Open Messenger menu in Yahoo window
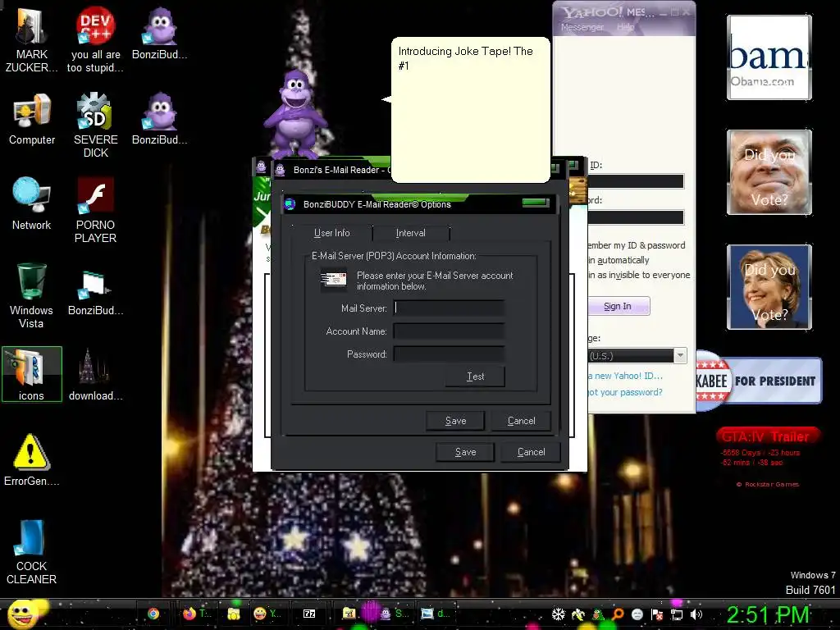This screenshot has width=840, height=630. 582,27
